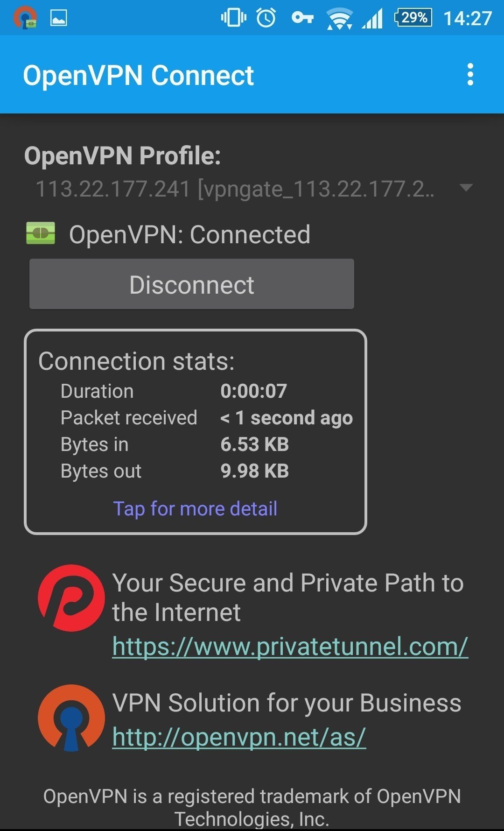
Task: Tap the OpenVPN notification icon in status bar
Action: pyautogui.click(x=25, y=18)
